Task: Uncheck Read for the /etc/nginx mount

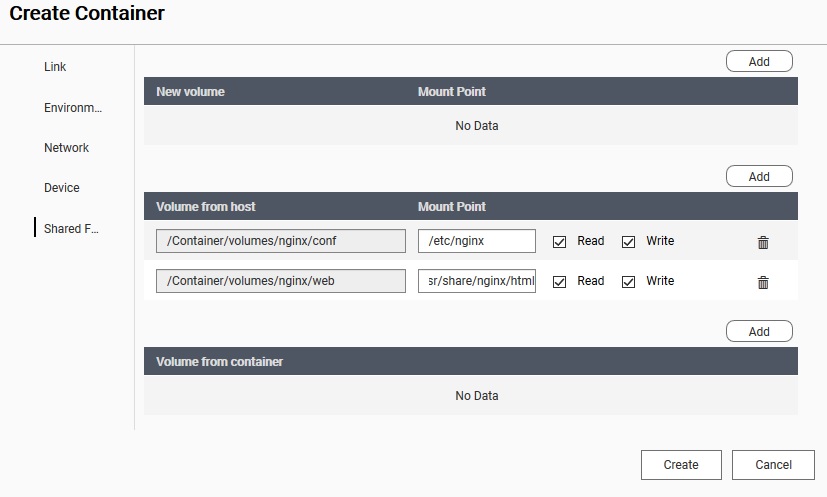Action: click(x=560, y=241)
